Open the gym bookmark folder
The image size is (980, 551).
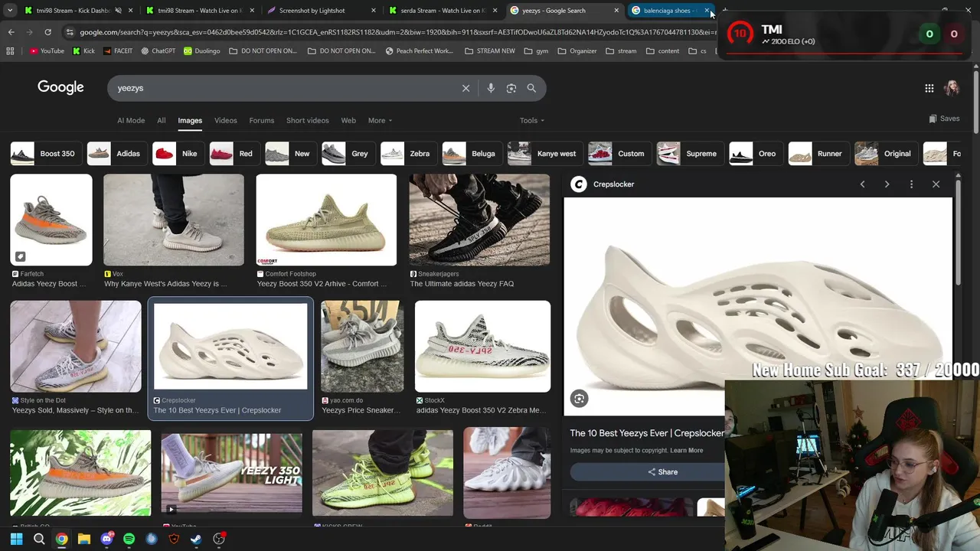coord(537,51)
